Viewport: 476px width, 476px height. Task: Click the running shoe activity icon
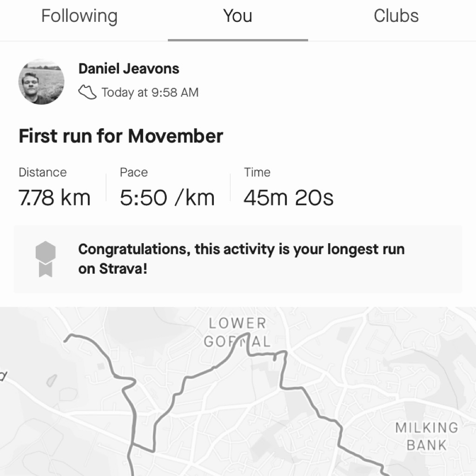point(87,92)
